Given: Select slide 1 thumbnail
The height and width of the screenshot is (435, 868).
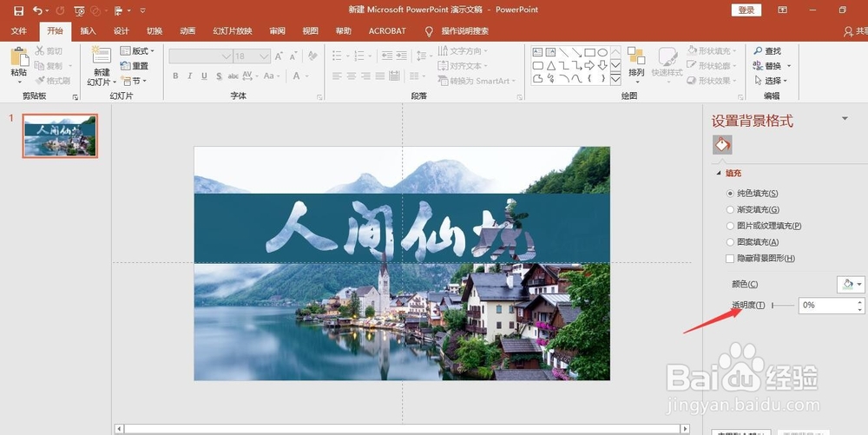Looking at the screenshot, I should click(60, 135).
